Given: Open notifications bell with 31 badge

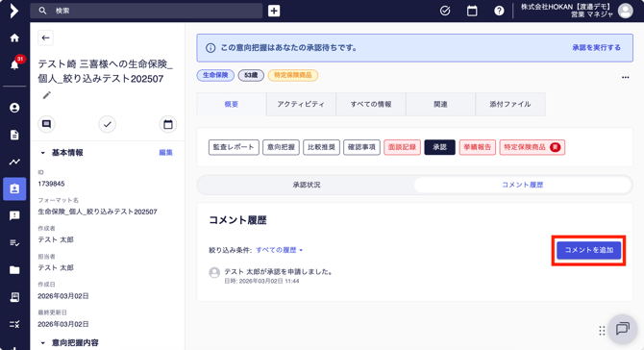Looking at the screenshot, I should click(x=14, y=64).
